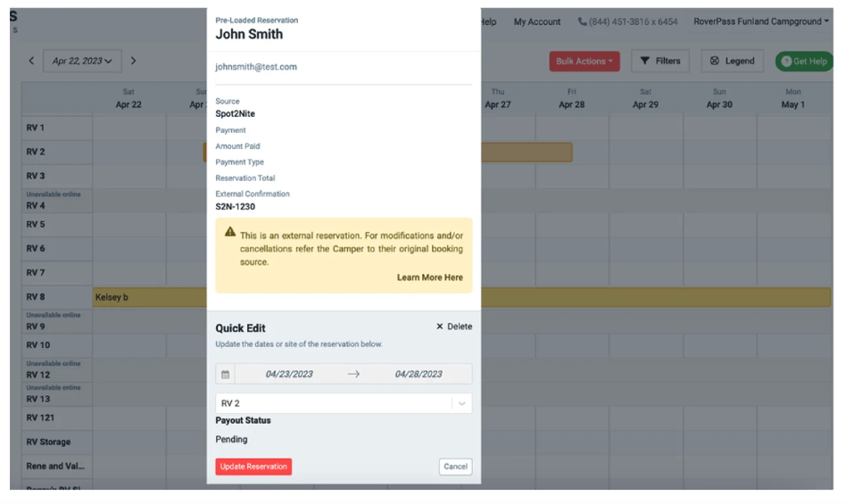Click the green Get Help button
Viewport: 846px width, 504px height.
point(804,62)
